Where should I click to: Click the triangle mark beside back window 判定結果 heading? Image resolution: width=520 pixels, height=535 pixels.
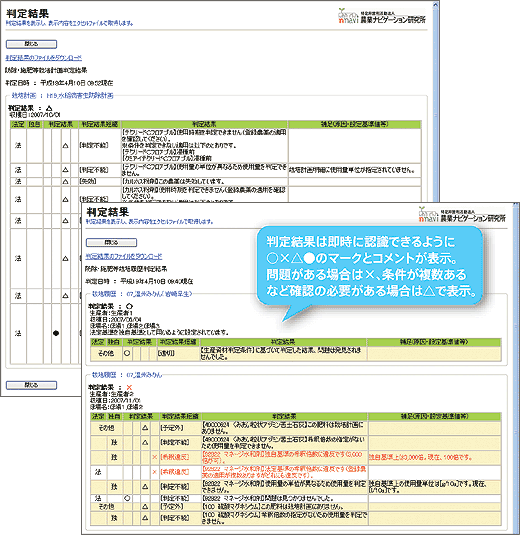pos(49,108)
